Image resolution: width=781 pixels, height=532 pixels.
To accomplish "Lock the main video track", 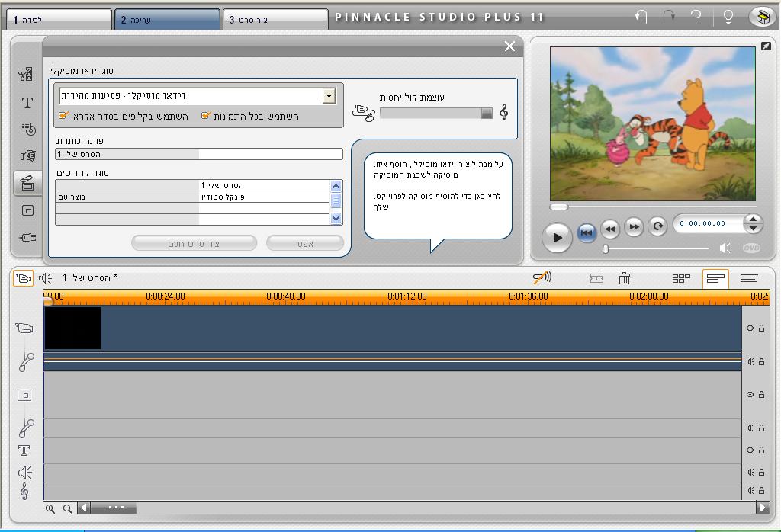I will (762, 328).
